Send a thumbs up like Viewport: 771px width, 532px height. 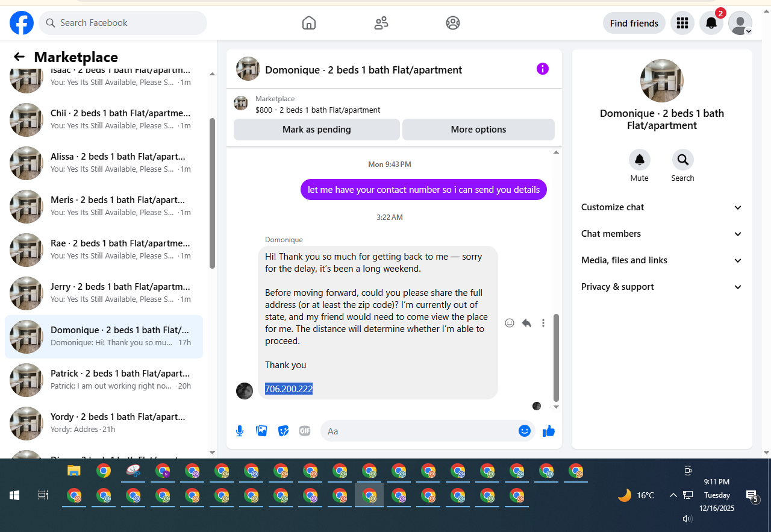click(549, 431)
